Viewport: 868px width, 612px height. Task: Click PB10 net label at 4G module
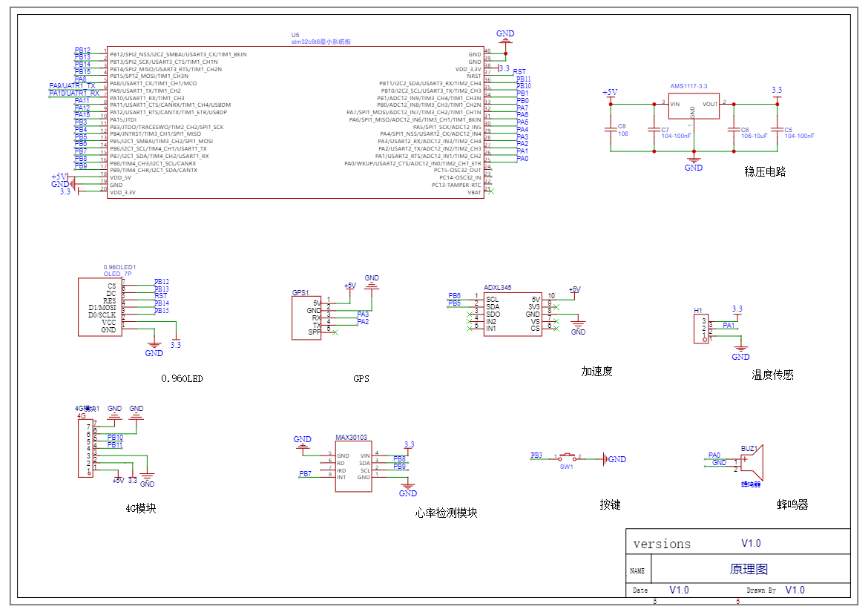point(115,438)
